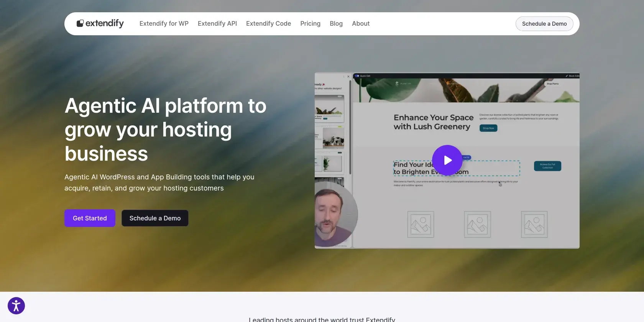
Task: Click Schedule a Demo in the navbar
Action: coord(544,24)
